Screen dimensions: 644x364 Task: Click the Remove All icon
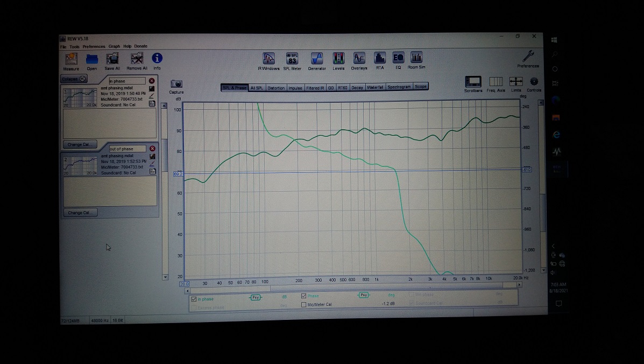pos(137,59)
